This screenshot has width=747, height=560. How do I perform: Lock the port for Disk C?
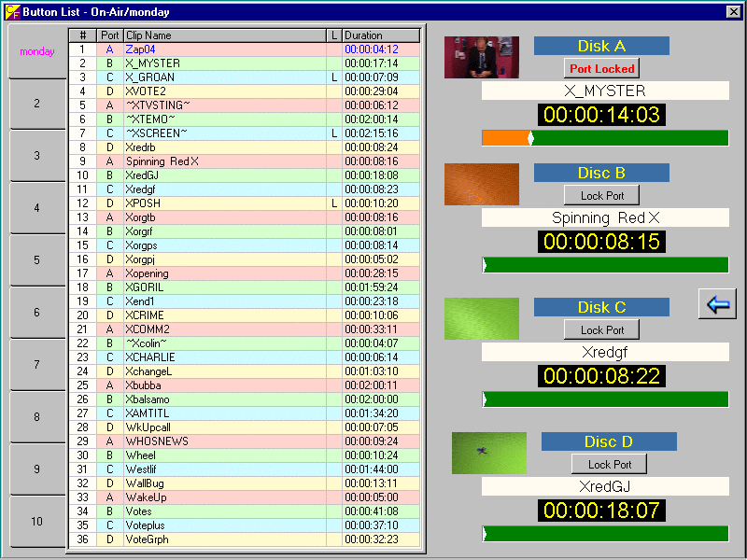pos(601,329)
